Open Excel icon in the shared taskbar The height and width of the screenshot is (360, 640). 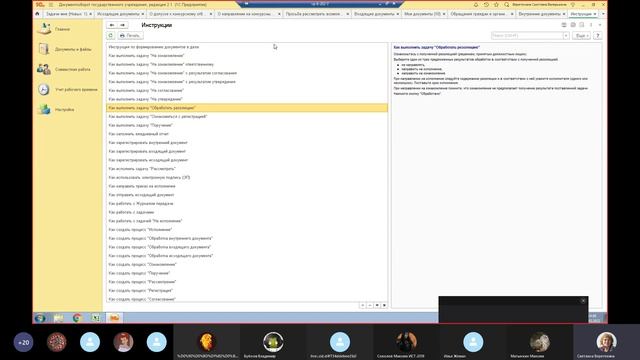(95, 318)
